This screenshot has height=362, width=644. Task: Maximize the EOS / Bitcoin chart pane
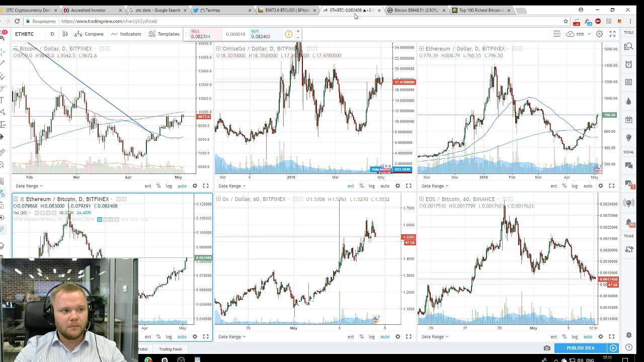612,337
